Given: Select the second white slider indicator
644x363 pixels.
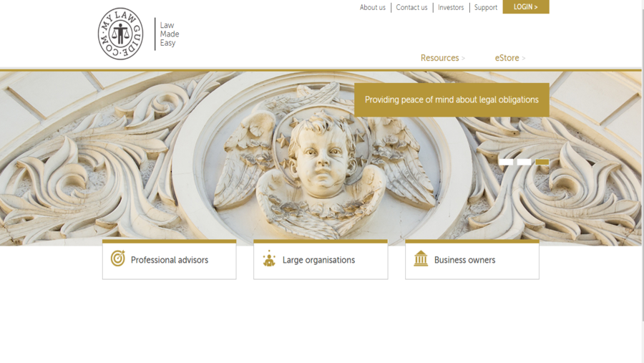Looking at the screenshot, I should click(524, 162).
